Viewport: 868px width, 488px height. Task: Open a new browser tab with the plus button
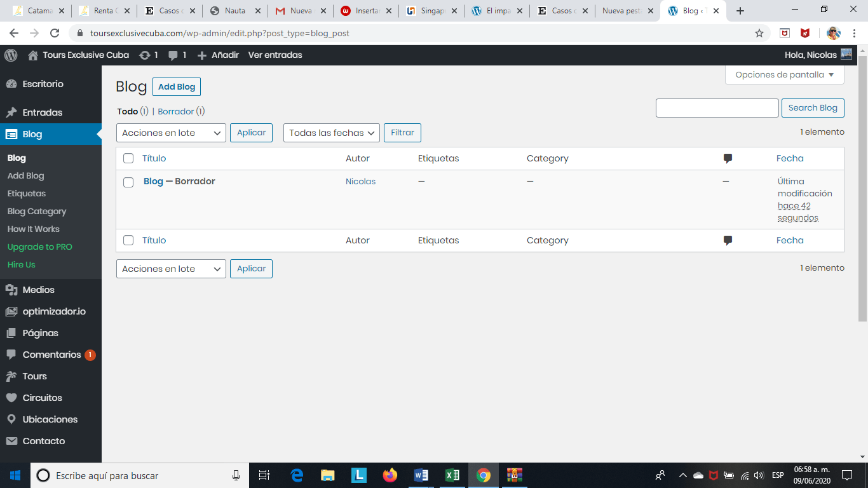[740, 11]
